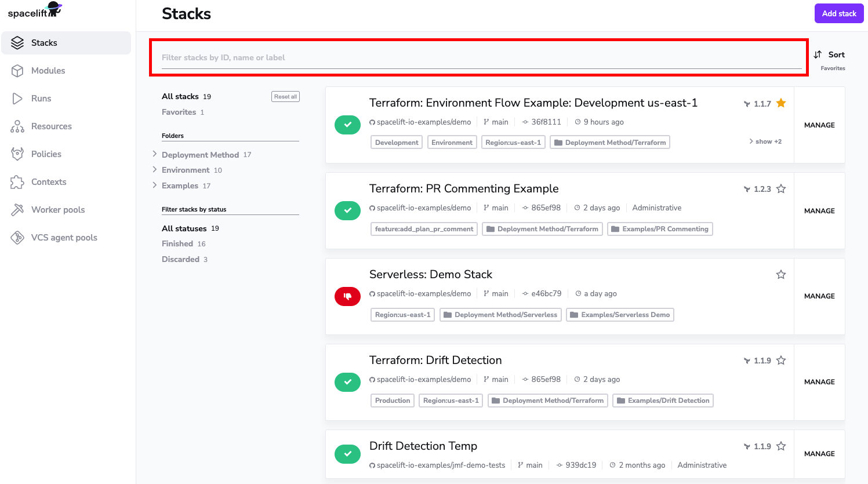Viewport: 868px width, 484px height.
Task: Click the stack filter search field
Action: [481, 58]
